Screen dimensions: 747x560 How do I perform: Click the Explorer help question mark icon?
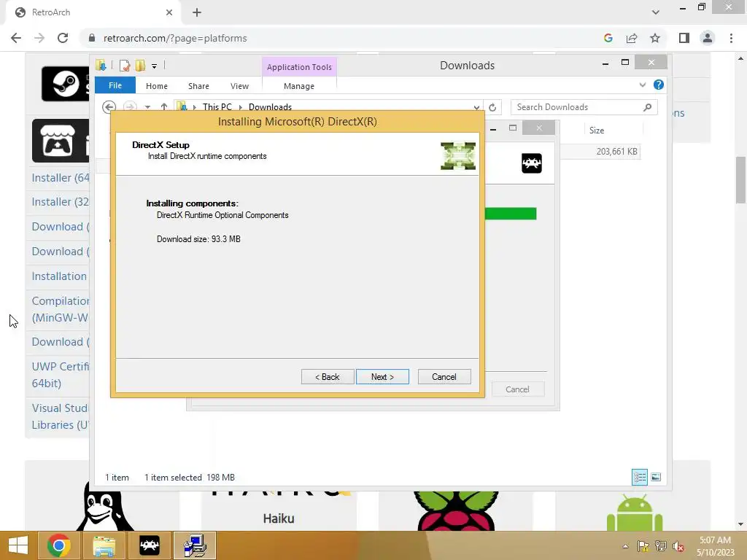659,85
